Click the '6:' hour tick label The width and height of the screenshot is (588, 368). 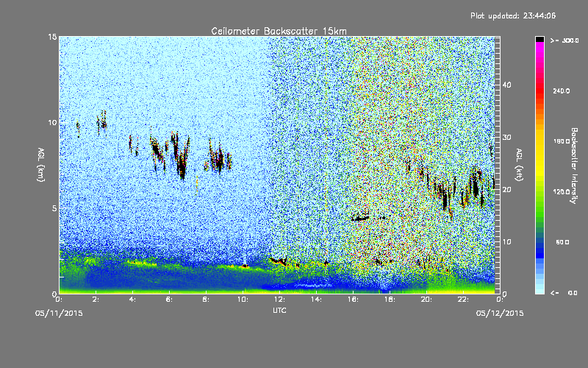point(169,300)
